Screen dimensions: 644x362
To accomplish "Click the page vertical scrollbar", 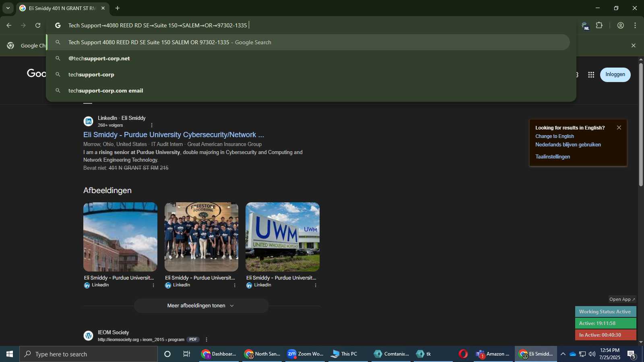I will click(x=641, y=125).
